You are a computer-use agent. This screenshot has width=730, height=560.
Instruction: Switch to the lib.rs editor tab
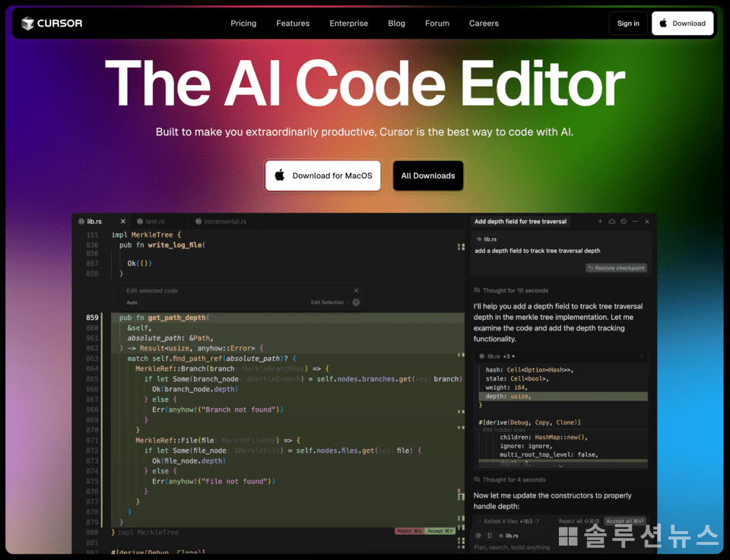[x=94, y=221]
